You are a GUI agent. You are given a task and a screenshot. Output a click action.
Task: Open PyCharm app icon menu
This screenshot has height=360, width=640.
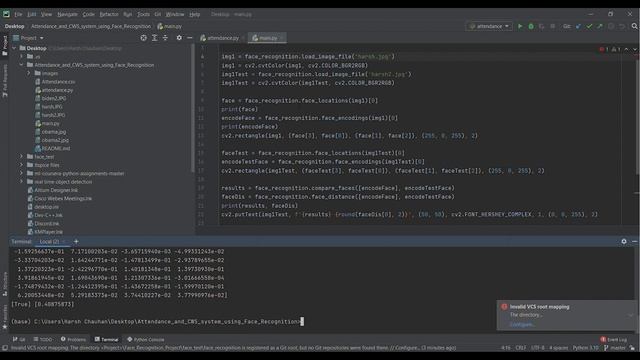6,14
